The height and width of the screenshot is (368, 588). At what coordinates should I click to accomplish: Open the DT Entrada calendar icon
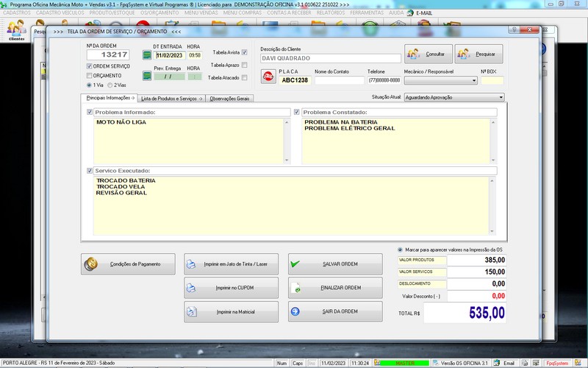(147, 55)
